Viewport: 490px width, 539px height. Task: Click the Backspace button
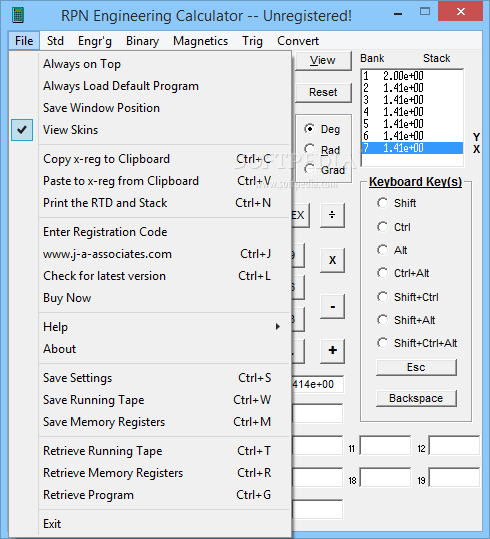416,398
